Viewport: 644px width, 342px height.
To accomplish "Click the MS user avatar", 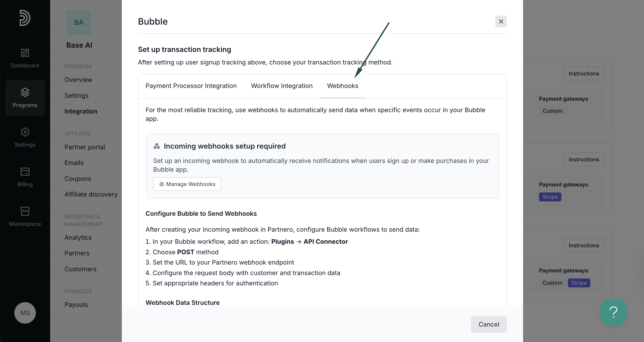I will pyautogui.click(x=25, y=313).
